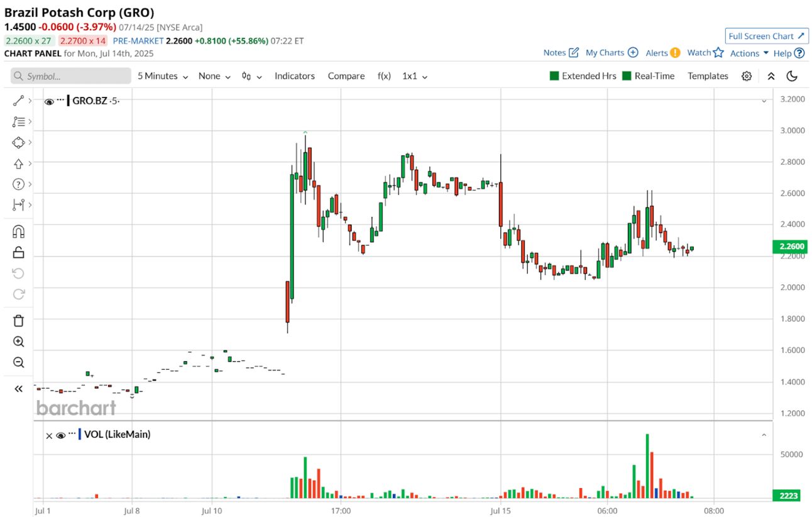Screen dimensions: 812x517
Task: Toggle the magnet snap mode
Action: point(18,231)
